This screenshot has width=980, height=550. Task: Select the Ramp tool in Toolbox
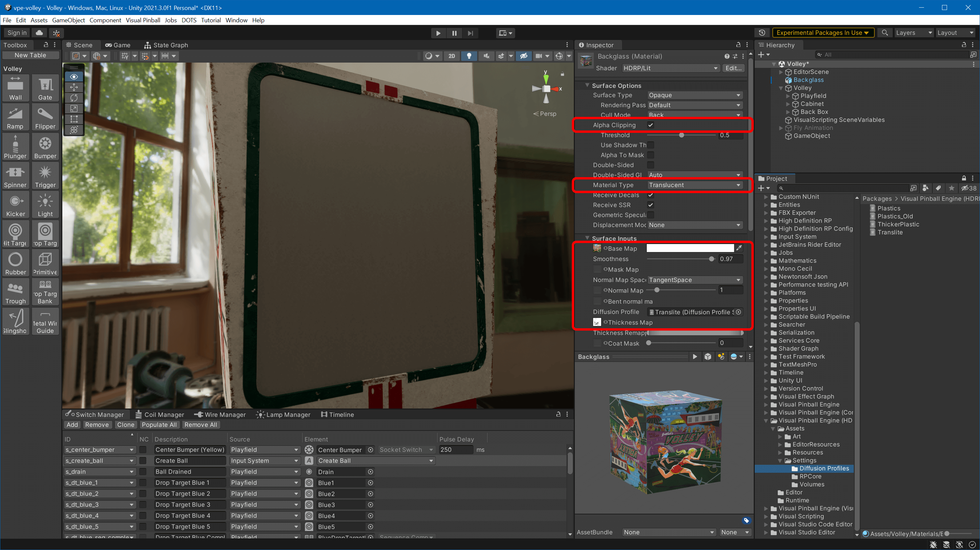tap(15, 117)
